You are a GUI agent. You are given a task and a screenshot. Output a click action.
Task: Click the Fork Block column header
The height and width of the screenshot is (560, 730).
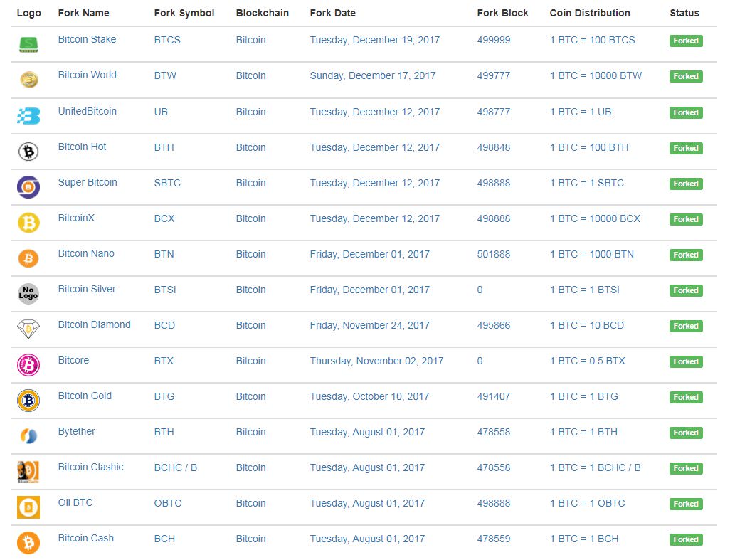(x=503, y=13)
